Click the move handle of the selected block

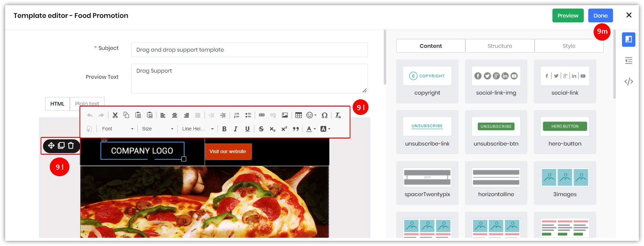51,146
